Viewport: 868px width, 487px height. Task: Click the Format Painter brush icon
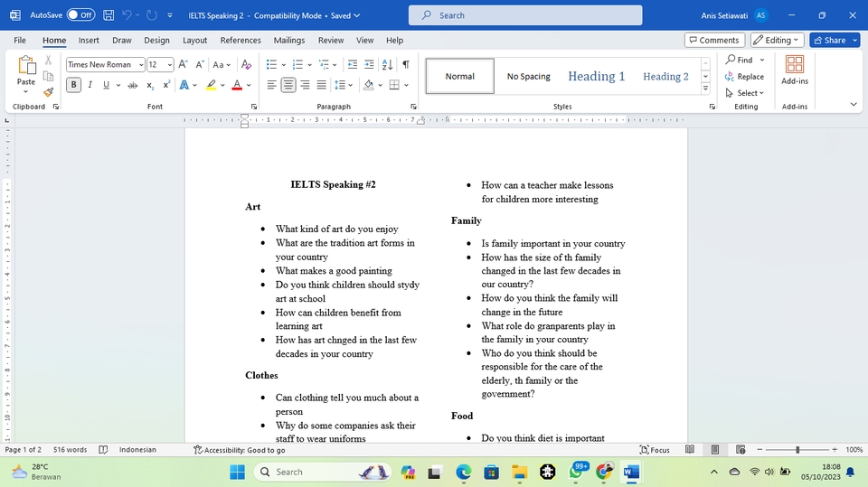(x=49, y=92)
